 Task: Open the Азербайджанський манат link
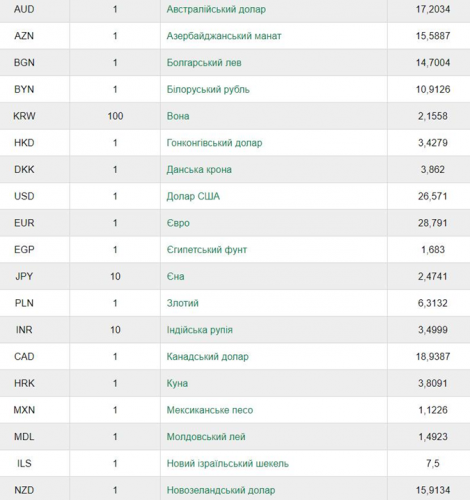click(224, 36)
